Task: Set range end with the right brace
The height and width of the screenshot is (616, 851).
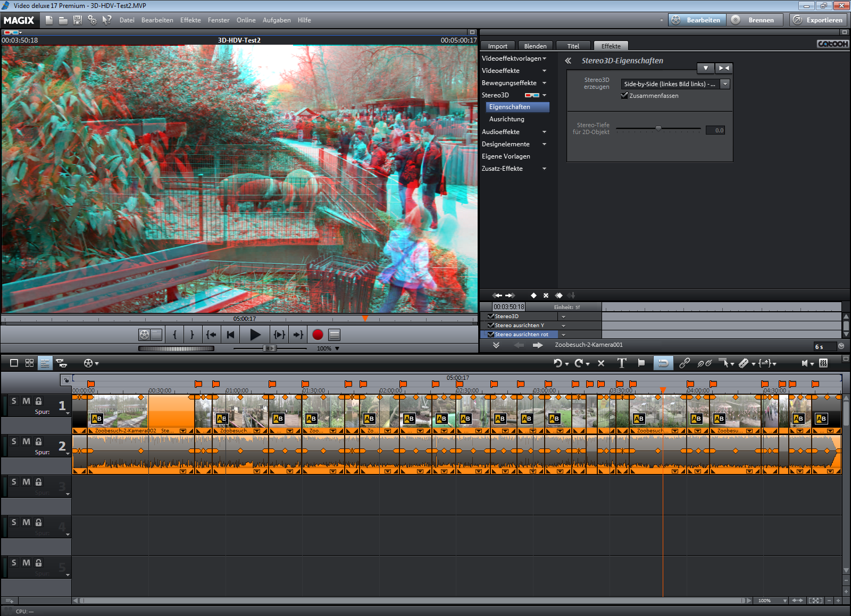Action: (192, 335)
